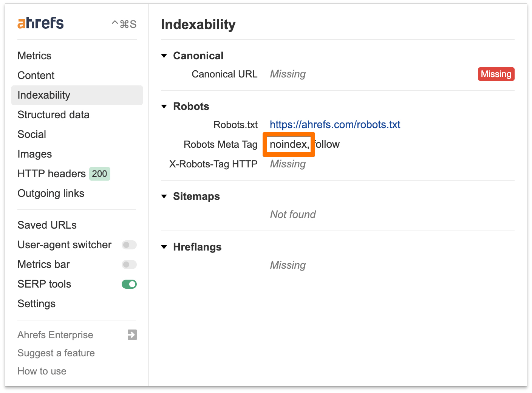
Task: Open the Content section
Action: 36,75
